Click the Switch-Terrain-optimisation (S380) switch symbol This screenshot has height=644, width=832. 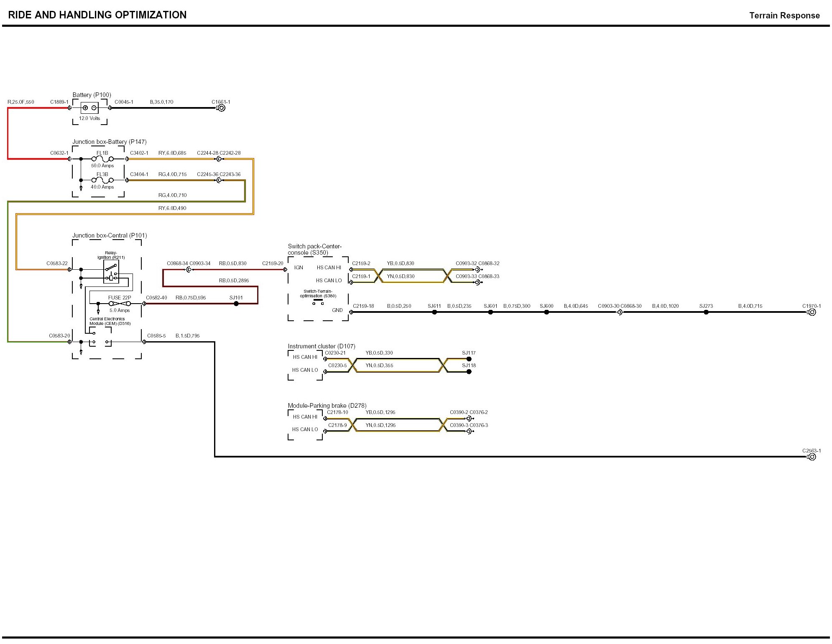tap(318, 302)
